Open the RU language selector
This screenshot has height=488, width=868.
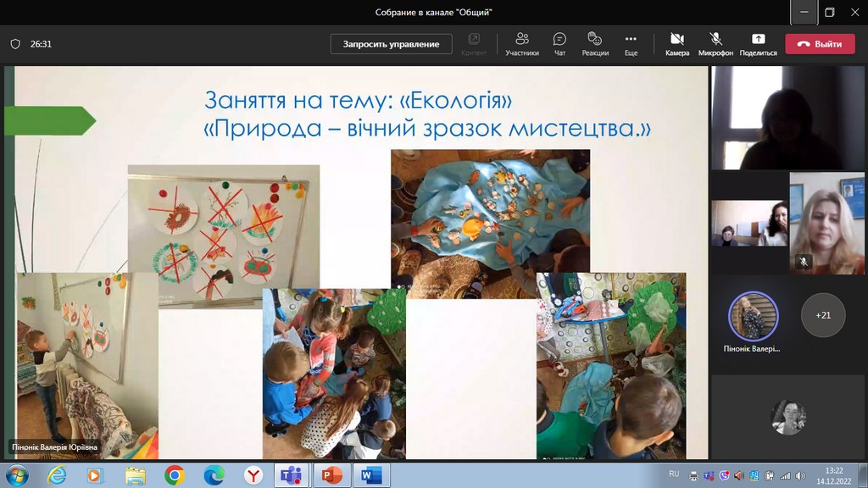coord(674,474)
